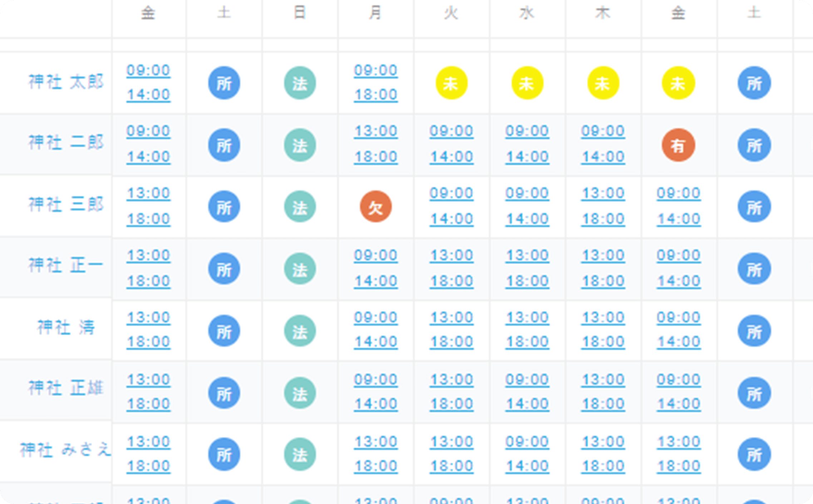
Task: Click the 法 icon in 神社 清's row
Action: tap(300, 331)
